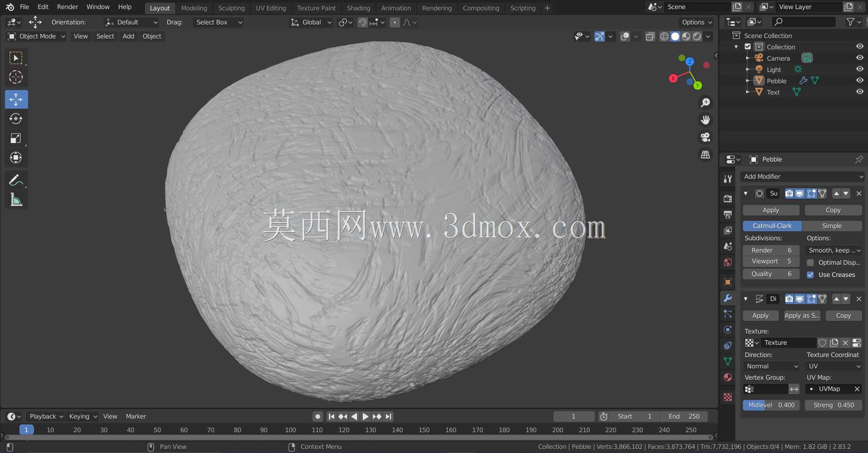The height and width of the screenshot is (453, 868).
Task: Activate the Rotate tool
Action: 16,119
